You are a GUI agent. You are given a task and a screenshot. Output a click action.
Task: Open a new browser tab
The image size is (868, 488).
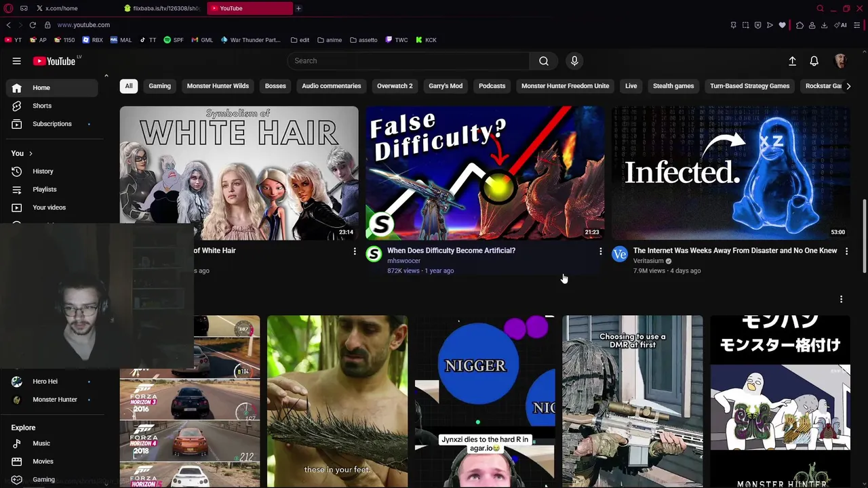(x=298, y=8)
